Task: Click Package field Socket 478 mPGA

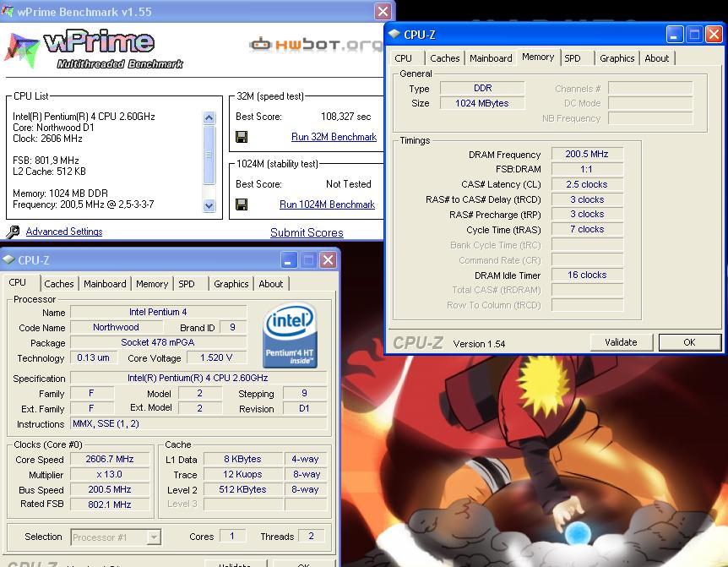Action: 158,343
